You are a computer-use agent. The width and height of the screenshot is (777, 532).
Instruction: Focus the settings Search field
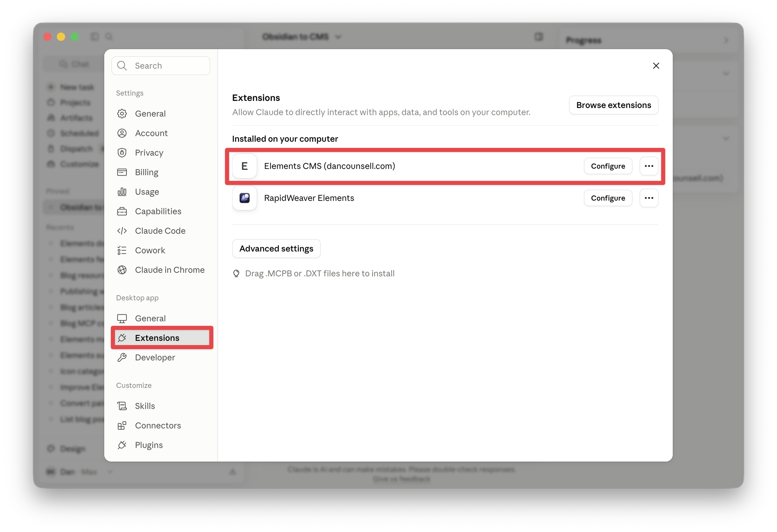point(161,65)
